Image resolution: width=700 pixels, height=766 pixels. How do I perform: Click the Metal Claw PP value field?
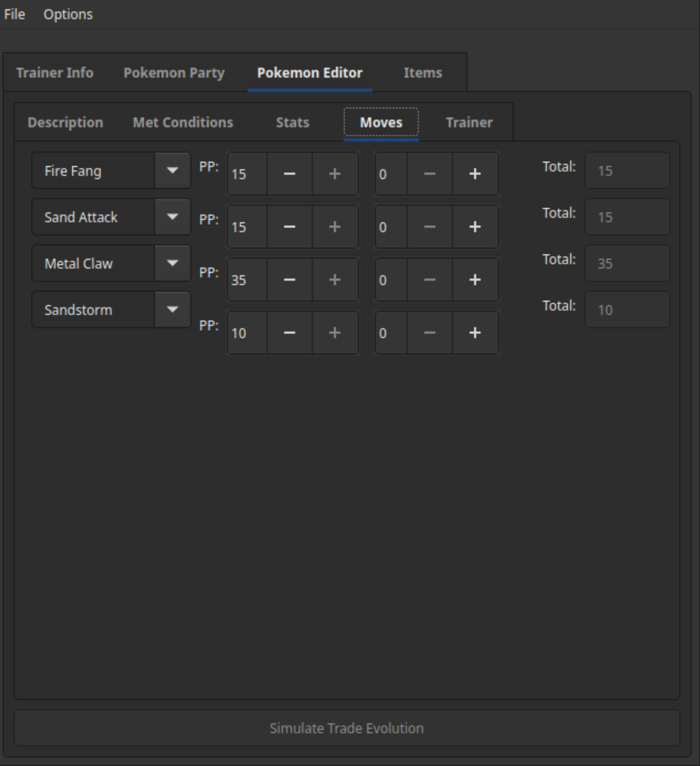(246, 280)
